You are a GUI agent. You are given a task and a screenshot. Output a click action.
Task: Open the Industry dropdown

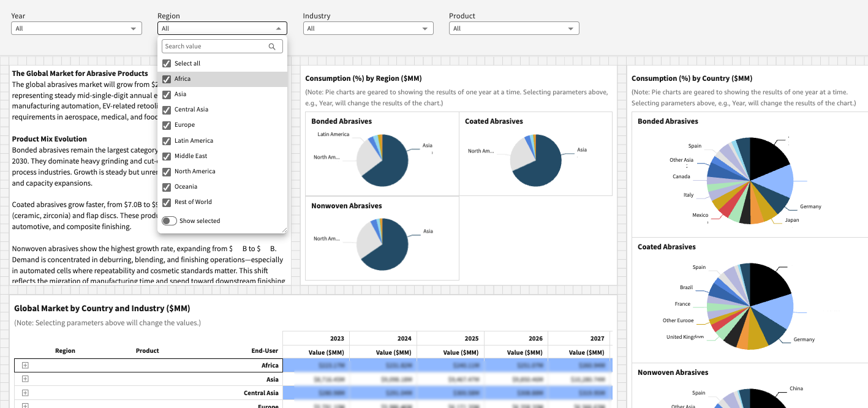[368, 28]
